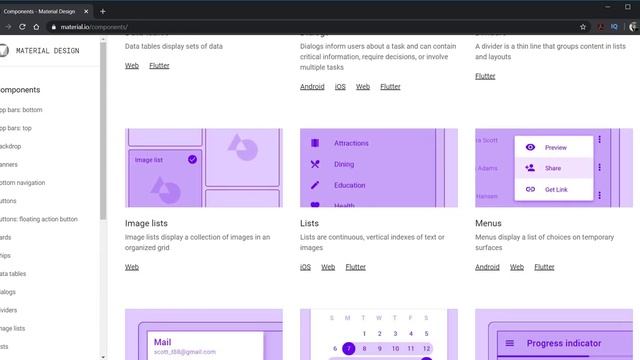
Task: Select Backdrop in sidebar navigation
Action: pyautogui.click(x=11, y=146)
